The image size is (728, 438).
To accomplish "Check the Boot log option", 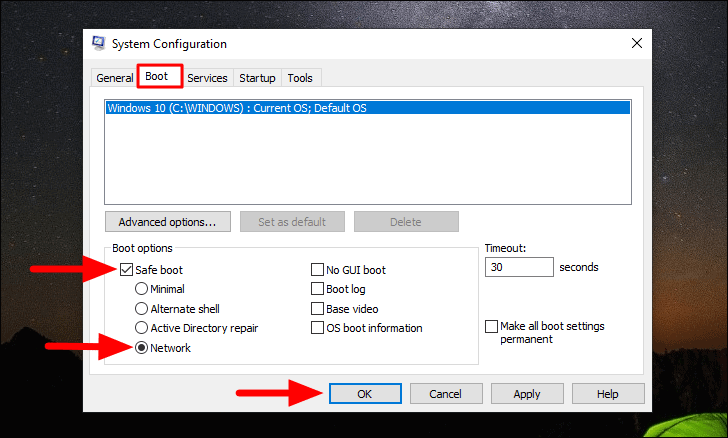I will [x=317, y=289].
